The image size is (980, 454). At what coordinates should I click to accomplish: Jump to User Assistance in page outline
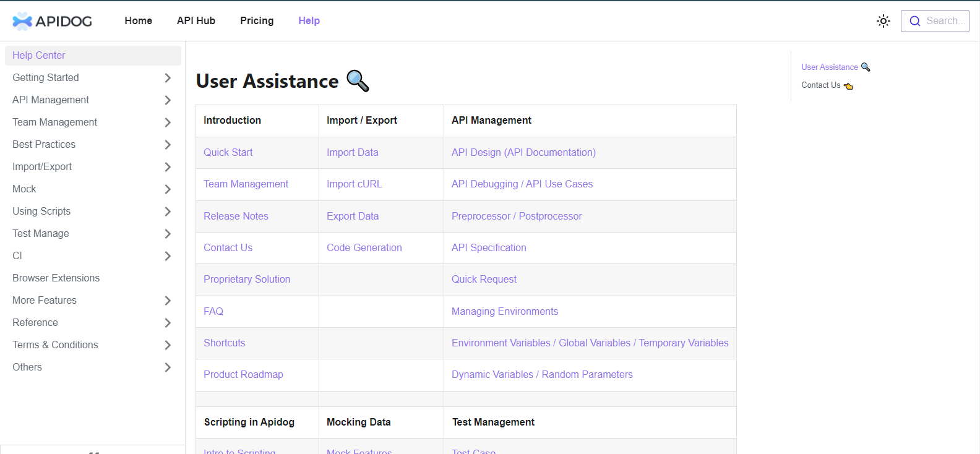coord(836,67)
